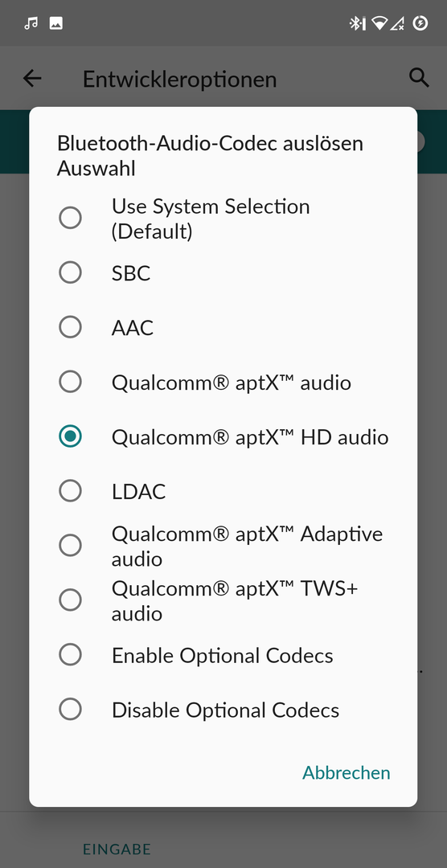The width and height of the screenshot is (447, 868).
Task: Choose Enable Optional Codecs
Action: 223,655
